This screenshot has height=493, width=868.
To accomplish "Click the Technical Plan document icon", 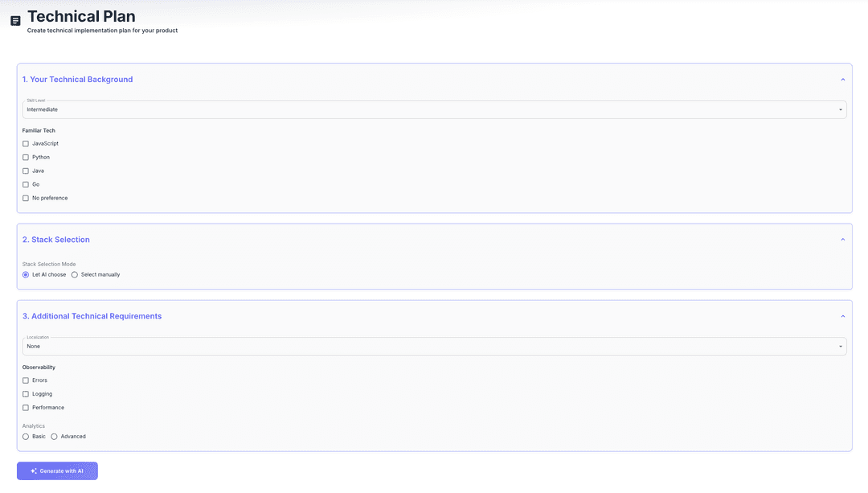I will [x=15, y=21].
